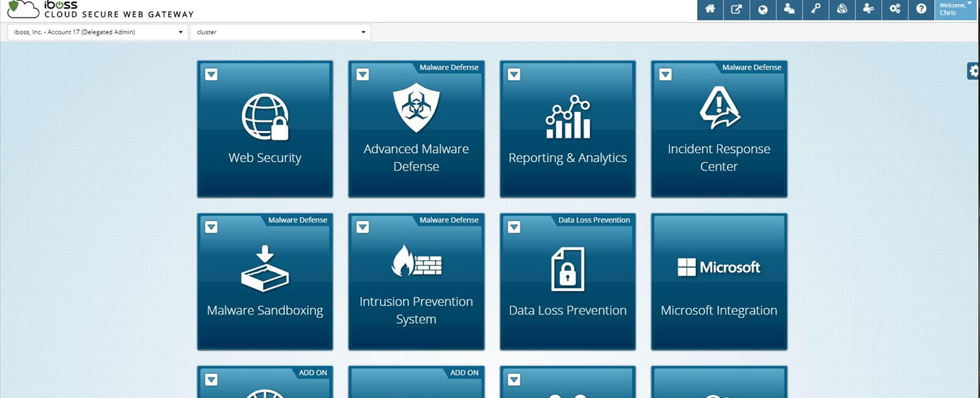Click the Malware Defense tag on Malware Sandboxing tile
980x398 pixels.
pos(298,220)
